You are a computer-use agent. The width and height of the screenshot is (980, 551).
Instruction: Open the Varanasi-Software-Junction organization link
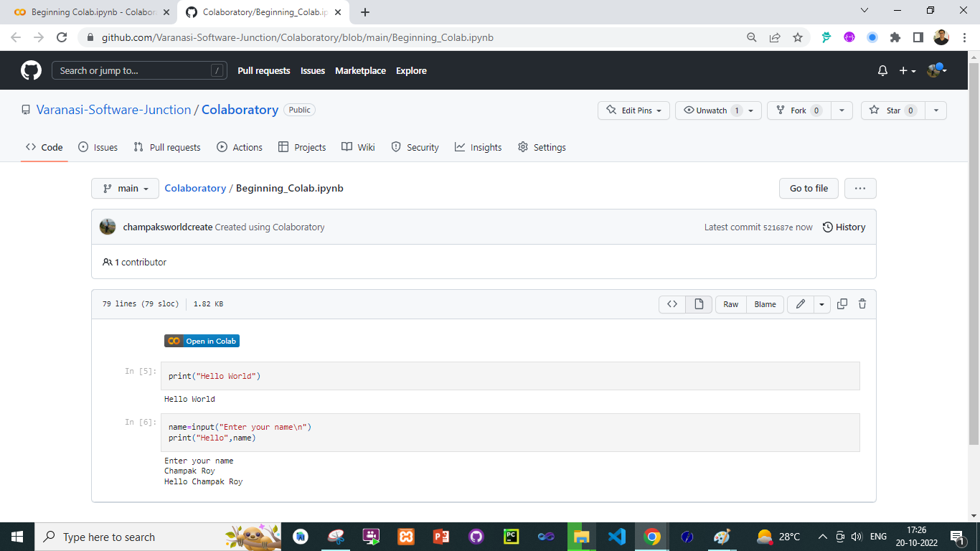pyautogui.click(x=114, y=110)
